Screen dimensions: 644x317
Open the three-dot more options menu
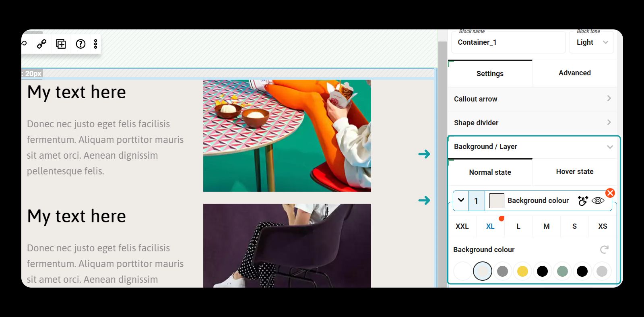tap(95, 44)
